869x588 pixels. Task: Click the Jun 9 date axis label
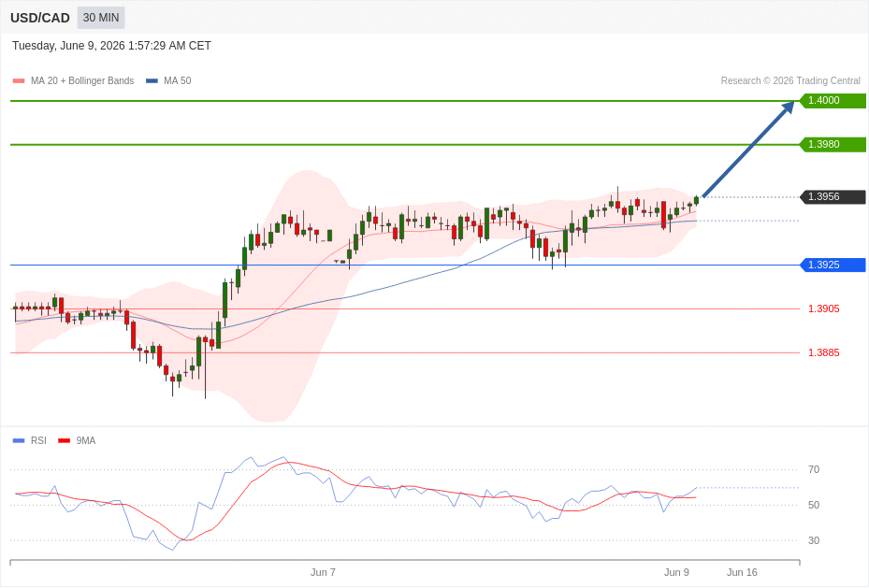(676, 572)
